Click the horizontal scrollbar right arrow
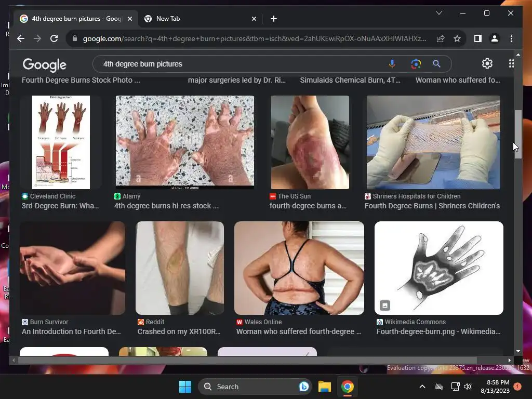Image resolution: width=532 pixels, height=399 pixels. click(509, 361)
